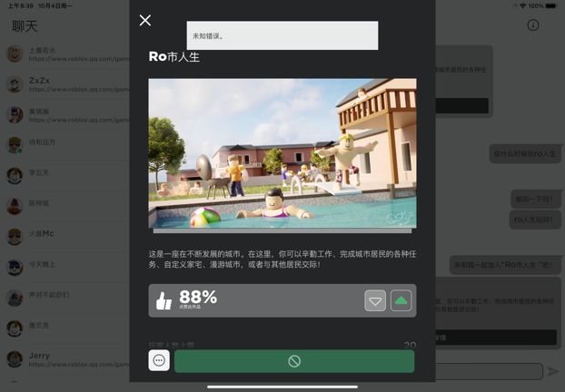The width and height of the screenshot is (565, 392).
Task: Click the chat message input field
Action: pos(489,371)
